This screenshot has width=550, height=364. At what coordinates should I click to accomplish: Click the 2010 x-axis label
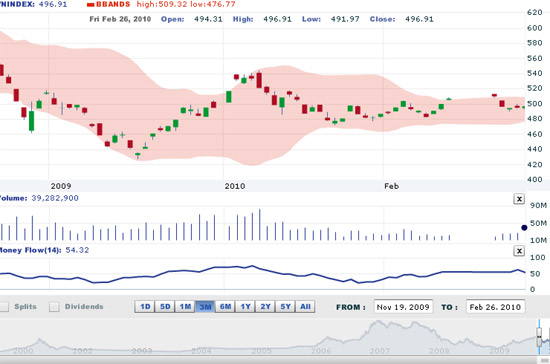click(x=235, y=186)
